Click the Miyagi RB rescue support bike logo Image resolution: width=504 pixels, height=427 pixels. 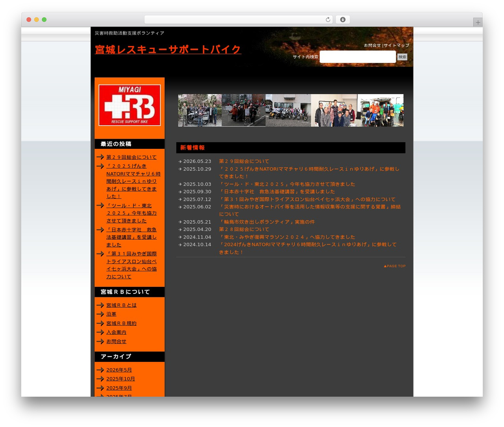130,105
